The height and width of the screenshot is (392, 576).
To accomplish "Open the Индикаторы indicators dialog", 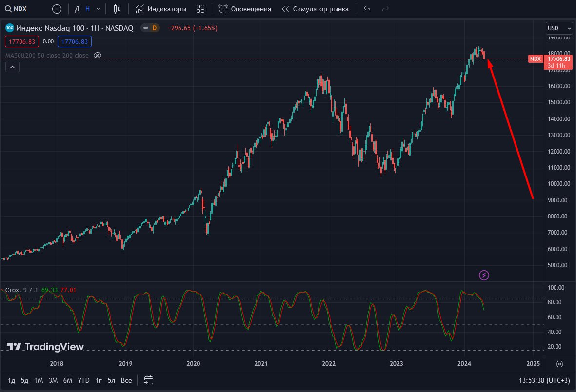I will tap(161, 9).
